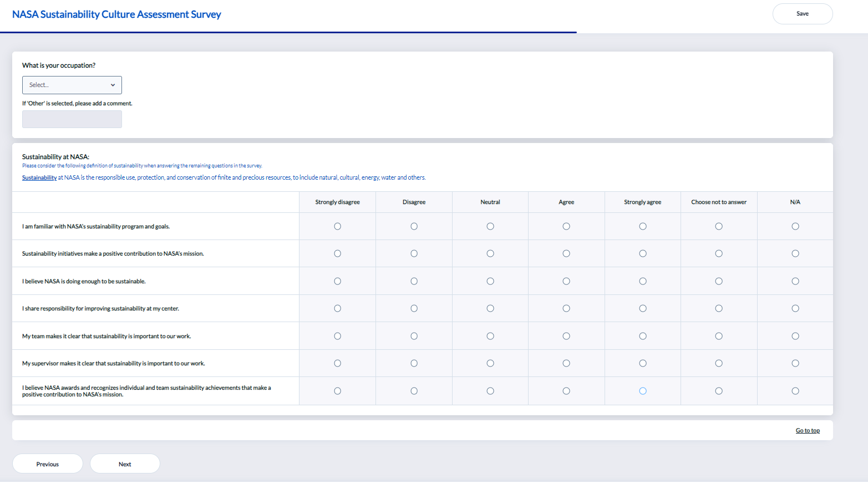Go to the Previous survey page
The height and width of the screenshot is (484, 868).
pos(48,464)
